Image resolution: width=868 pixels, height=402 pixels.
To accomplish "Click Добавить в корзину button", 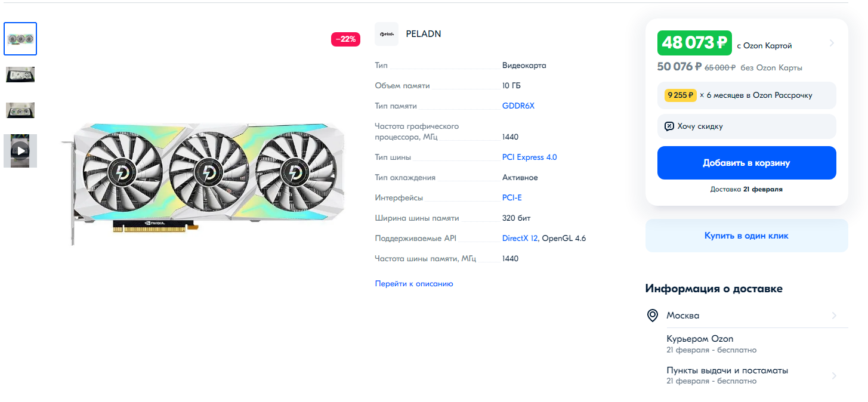I will tap(746, 163).
